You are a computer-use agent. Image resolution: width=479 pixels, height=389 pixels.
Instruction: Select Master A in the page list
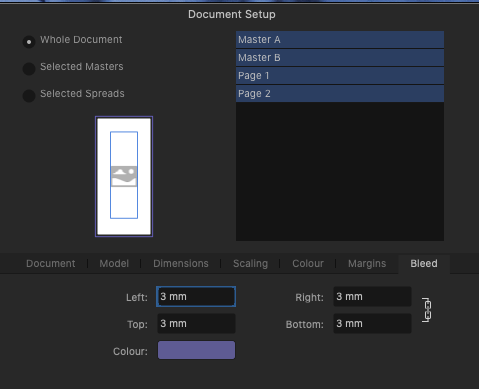pos(340,40)
